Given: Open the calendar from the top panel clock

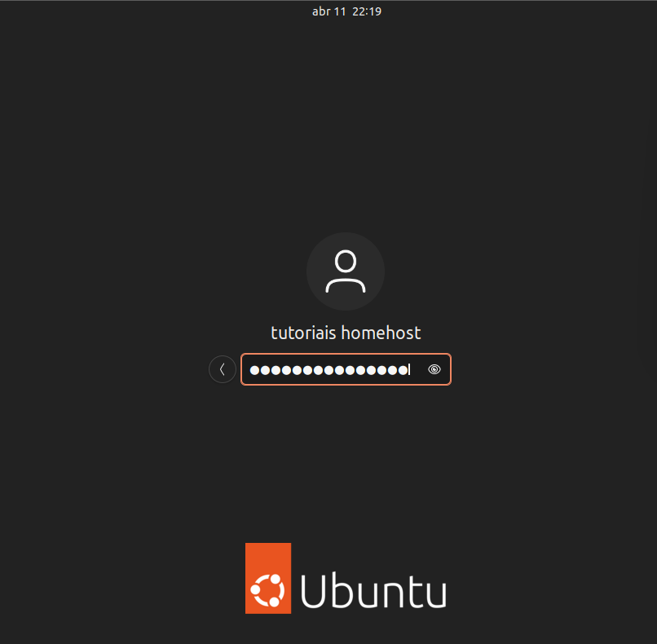Looking at the screenshot, I should coord(347,11).
